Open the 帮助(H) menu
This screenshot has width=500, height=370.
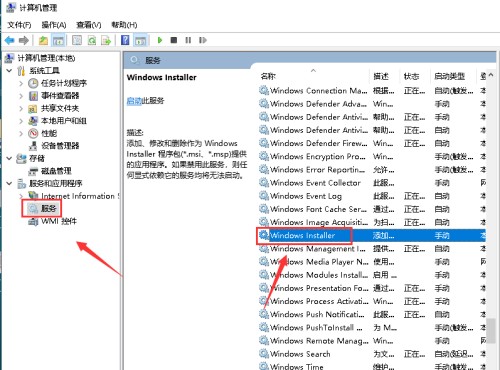(x=124, y=25)
